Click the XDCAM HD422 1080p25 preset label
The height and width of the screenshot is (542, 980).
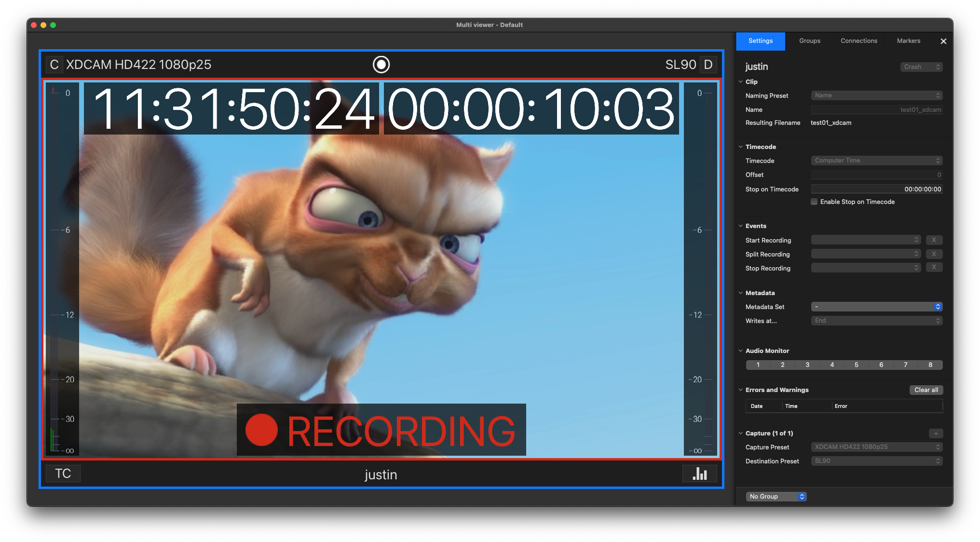(x=138, y=65)
